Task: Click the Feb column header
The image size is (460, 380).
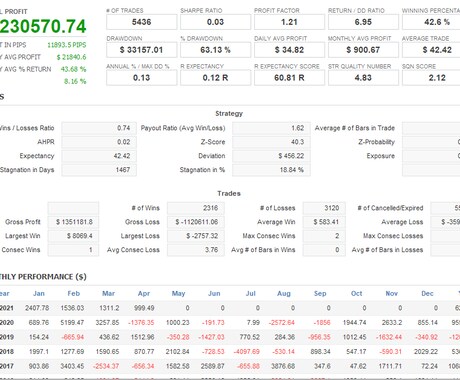Action: coord(74,294)
